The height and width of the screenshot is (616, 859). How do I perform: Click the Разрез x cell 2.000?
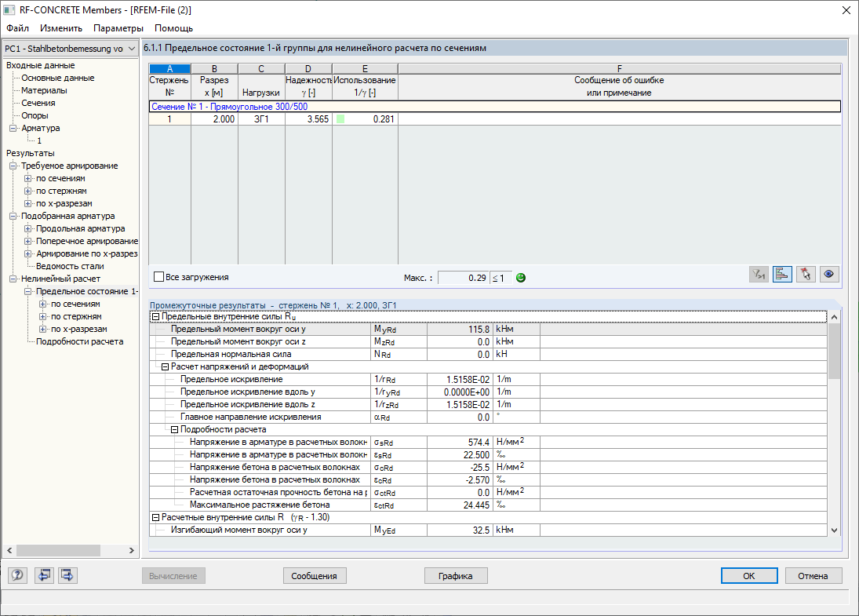214,119
